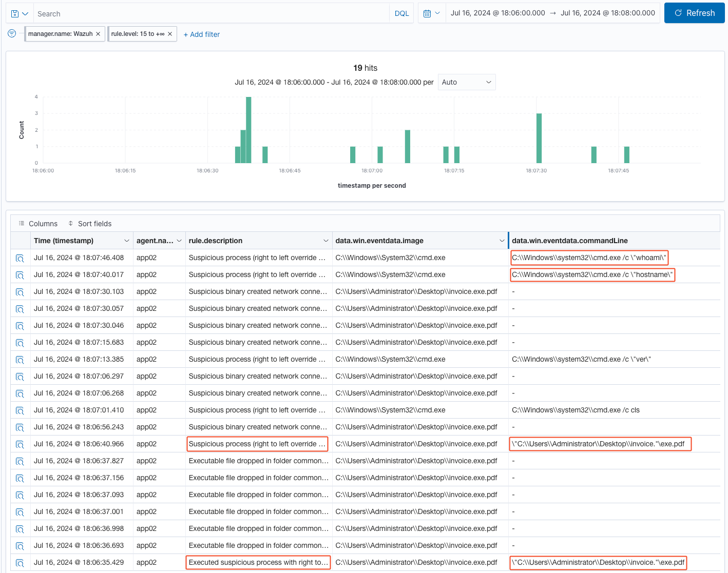
Task: Click the end date Jul 16 18:08:00.000
Action: [x=608, y=13]
